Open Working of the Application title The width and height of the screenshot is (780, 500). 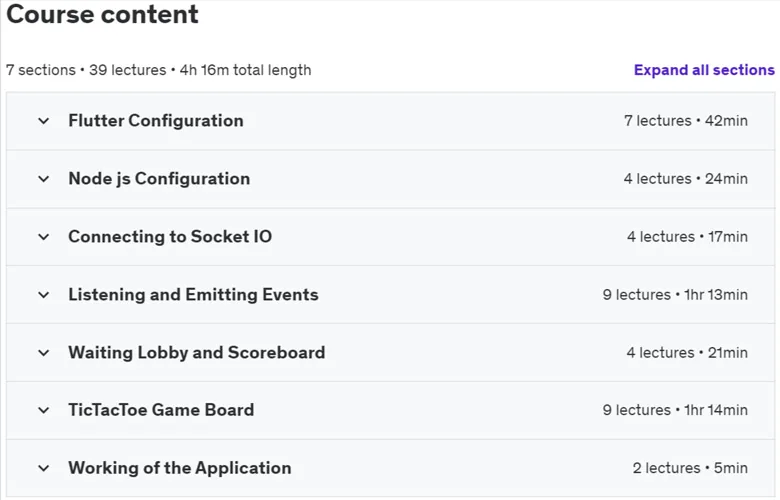point(180,468)
